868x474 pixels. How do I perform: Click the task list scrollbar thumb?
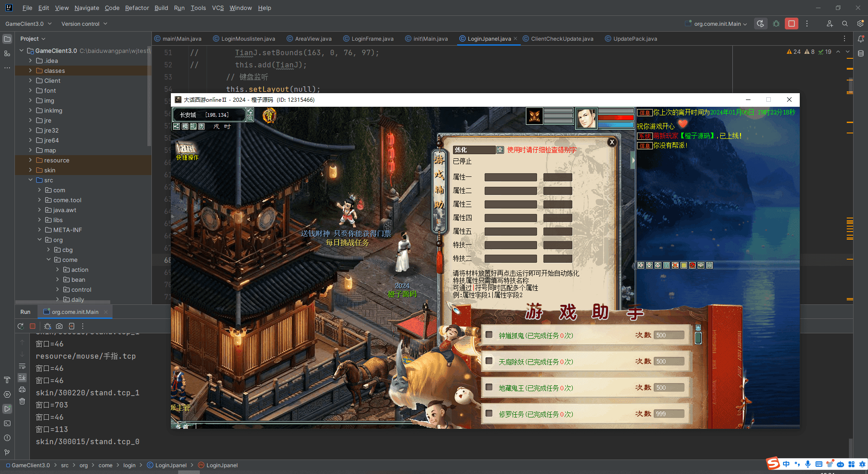point(698,338)
